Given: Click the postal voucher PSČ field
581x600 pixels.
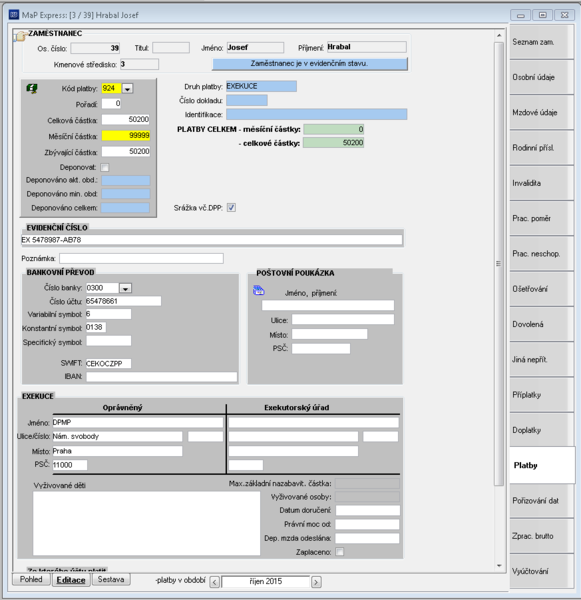Looking at the screenshot, I should [321, 349].
